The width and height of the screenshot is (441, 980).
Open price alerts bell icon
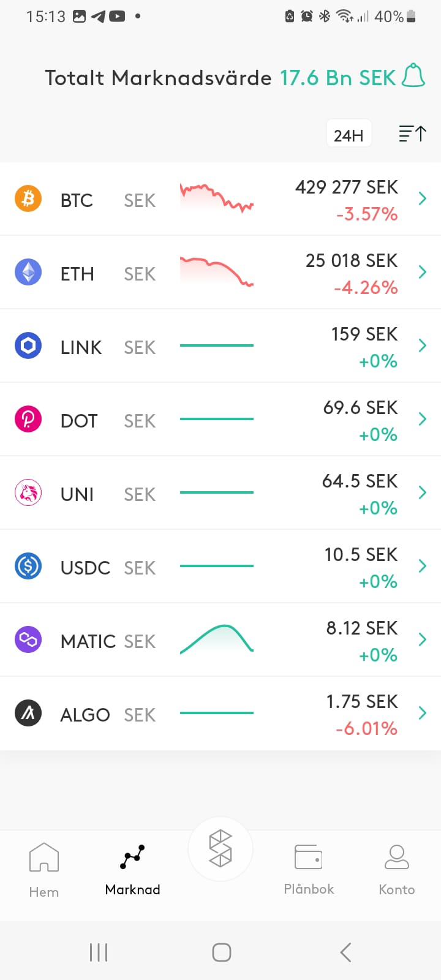coord(413,76)
